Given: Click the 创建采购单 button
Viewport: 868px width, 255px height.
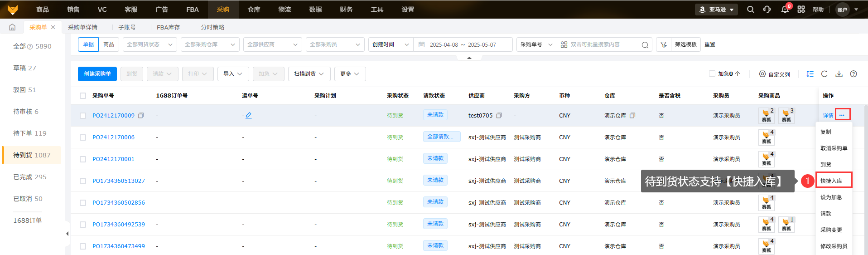Looking at the screenshot, I should [97, 74].
